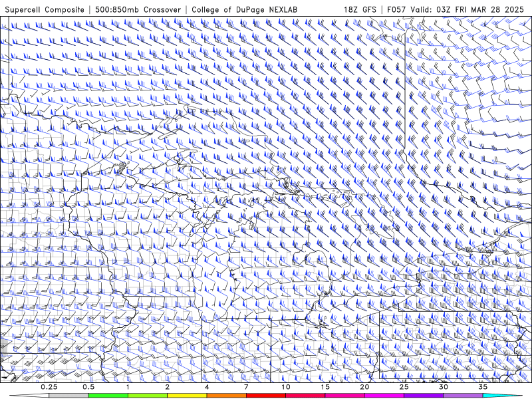Click the '0.5' color scale label
The height and width of the screenshot is (399, 532).
point(88,387)
